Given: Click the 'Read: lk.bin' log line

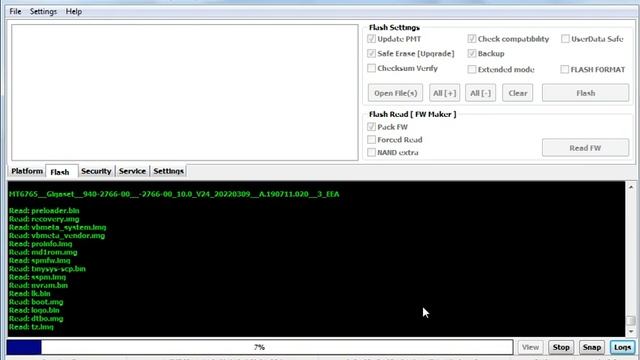Looking at the screenshot, I should [x=29, y=293].
